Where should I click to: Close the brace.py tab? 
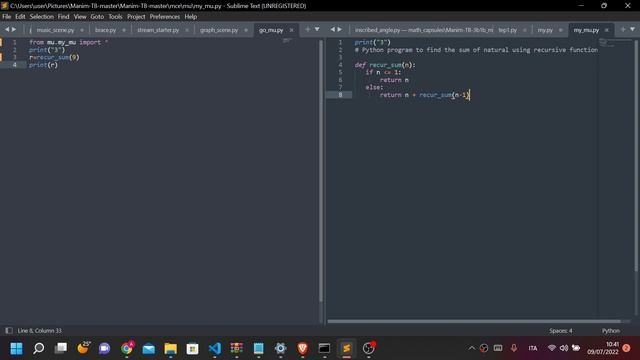tap(124, 30)
